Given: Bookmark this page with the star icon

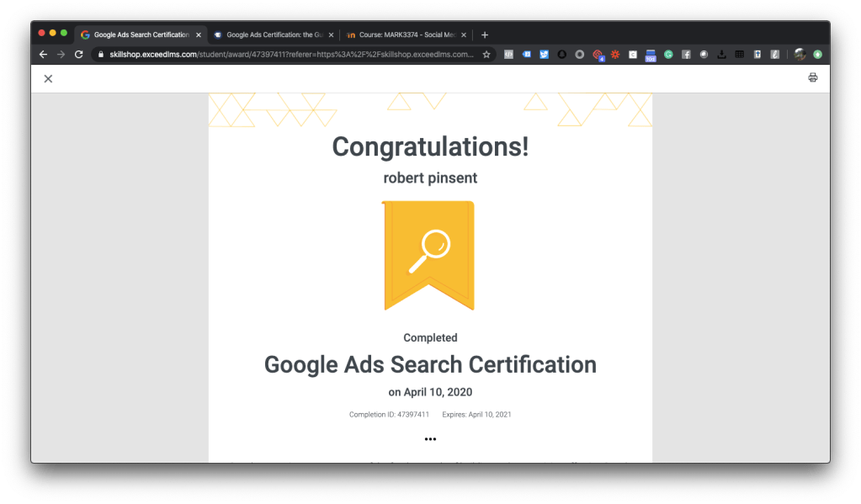Looking at the screenshot, I should pyautogui.click(x=486, y=54).
